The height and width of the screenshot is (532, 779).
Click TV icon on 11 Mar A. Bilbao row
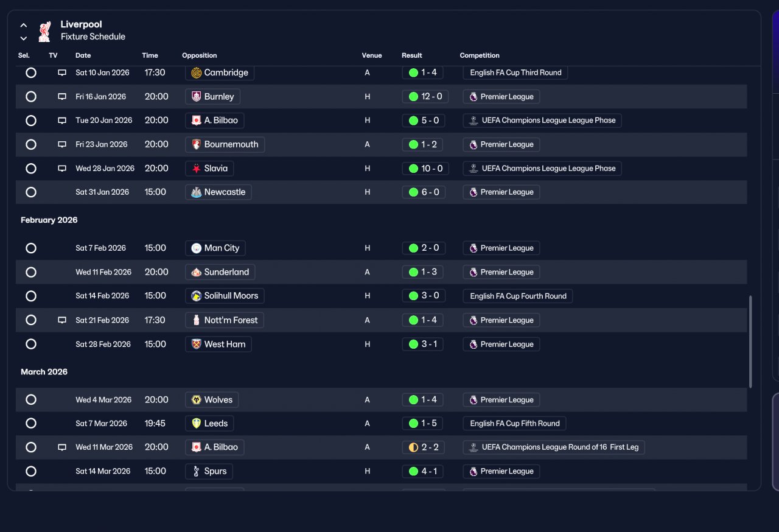tap(62, 447)
